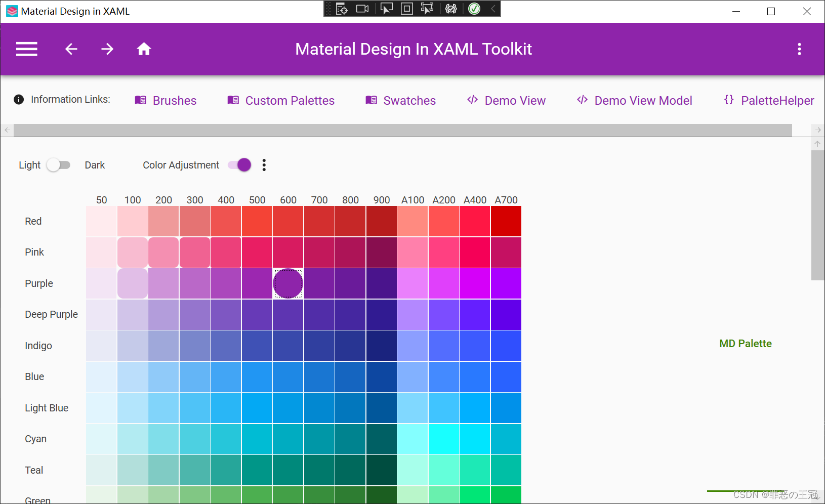The height and width of the screenshot is (504, 825).
Task: Select the Purple A400 color swatch
Action: tap(475, 283)
